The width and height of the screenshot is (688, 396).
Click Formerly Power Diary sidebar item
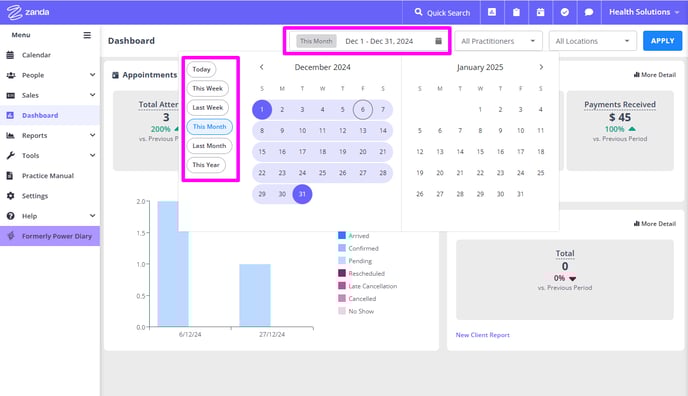pyautogui.click(x=50, y=236)
